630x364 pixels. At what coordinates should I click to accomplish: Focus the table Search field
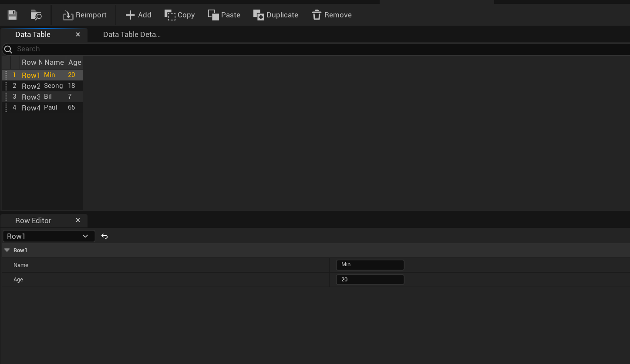coord(322,49)
